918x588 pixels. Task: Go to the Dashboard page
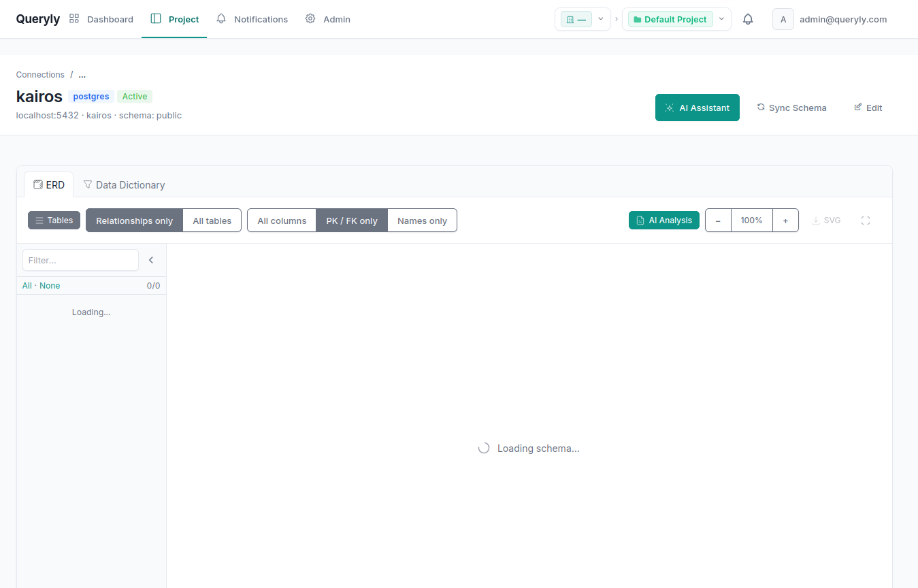click(x=101, y=19)
